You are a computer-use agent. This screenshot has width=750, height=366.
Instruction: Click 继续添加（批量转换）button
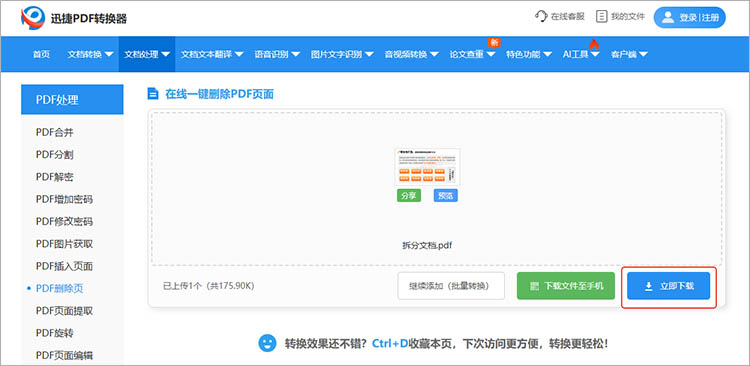click(451, 286)
